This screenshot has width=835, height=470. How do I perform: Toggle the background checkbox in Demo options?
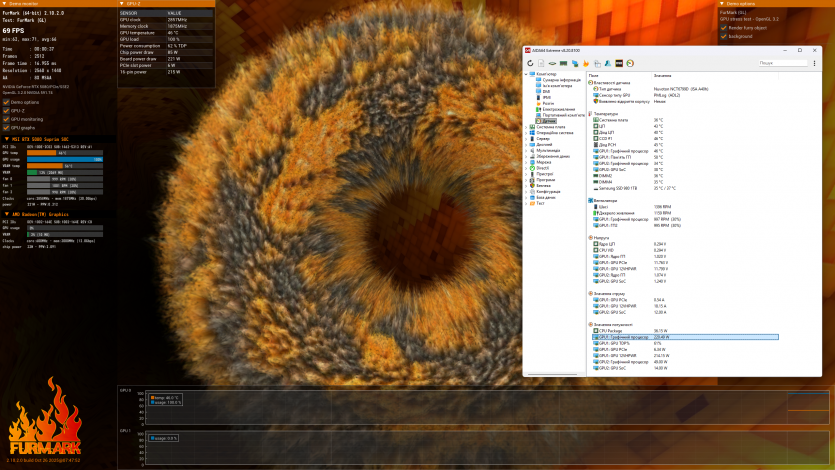(722, 35)
